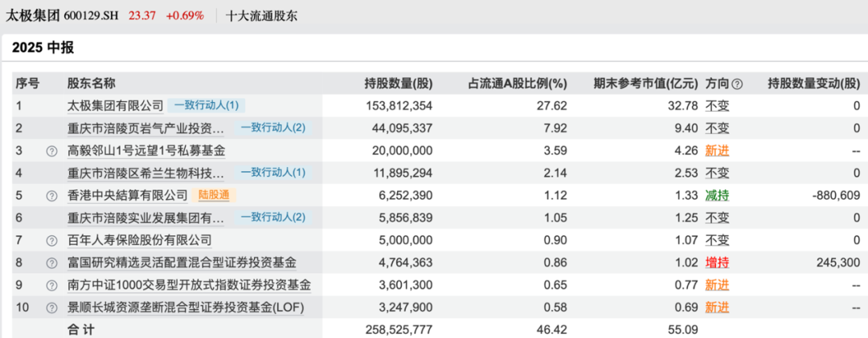The width and height of the screenshot is (868, 338).
Task: Click help icon beside 南方中证1000 fund
Action: (x=52, y=285)
